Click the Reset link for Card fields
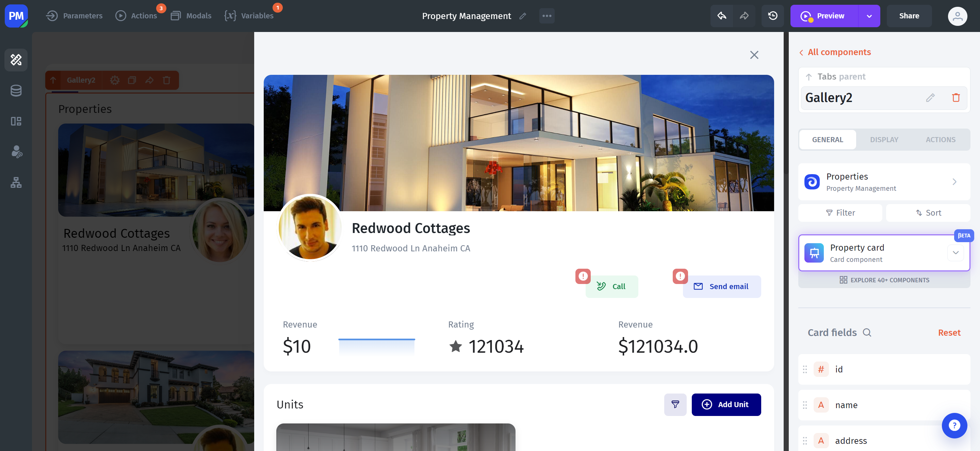 [x=949, y=332]
